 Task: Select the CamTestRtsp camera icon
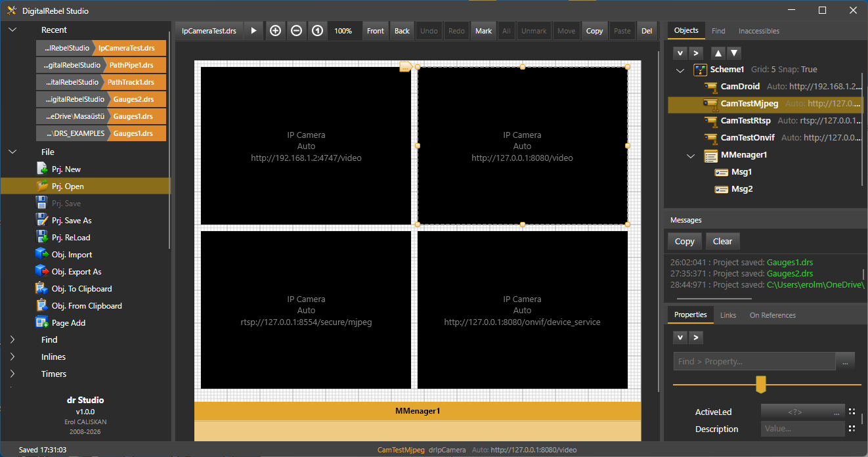point(710,121)
